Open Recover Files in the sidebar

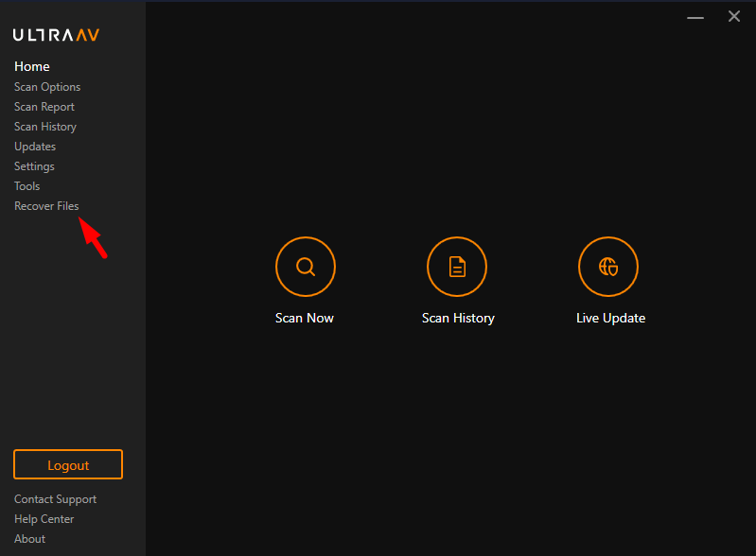coord(46,206)
